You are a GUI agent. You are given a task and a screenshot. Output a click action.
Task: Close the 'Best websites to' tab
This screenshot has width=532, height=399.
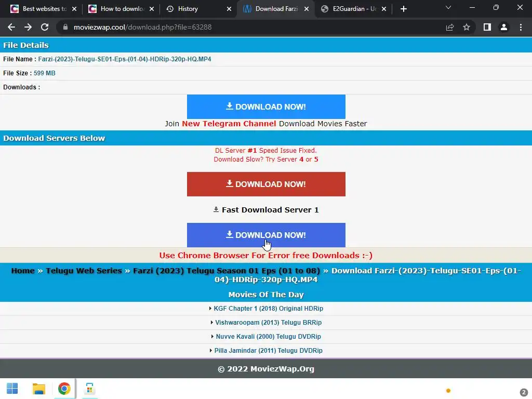click(74, 9)
